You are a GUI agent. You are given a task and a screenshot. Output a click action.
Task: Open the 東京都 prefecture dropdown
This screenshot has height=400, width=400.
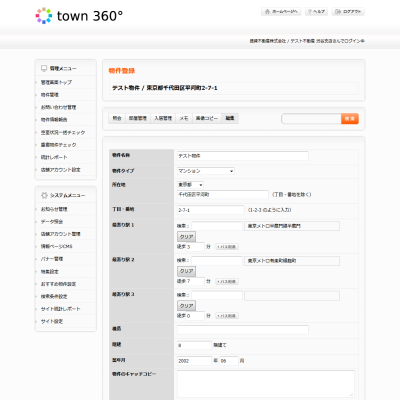190,184
